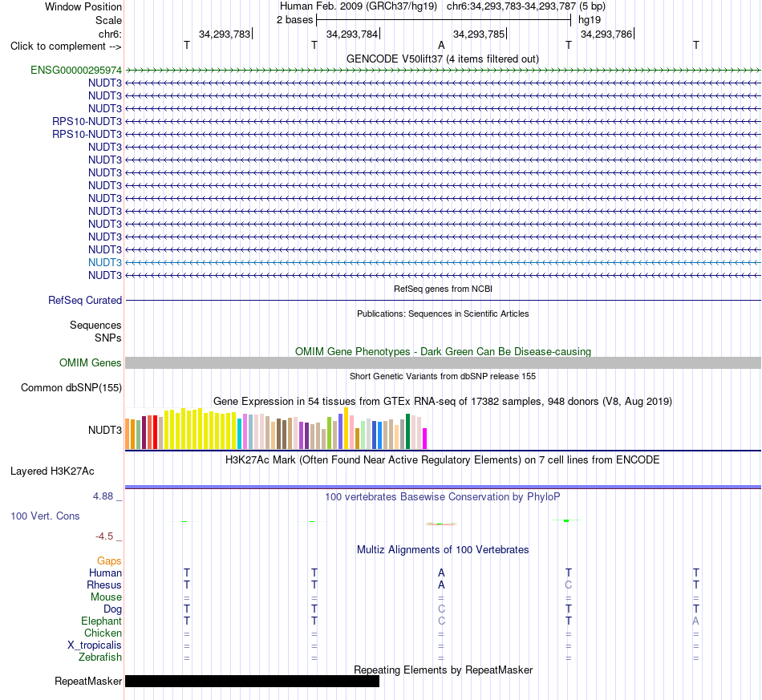
Task: Select the Human species label
Action: tap(105, 573)
